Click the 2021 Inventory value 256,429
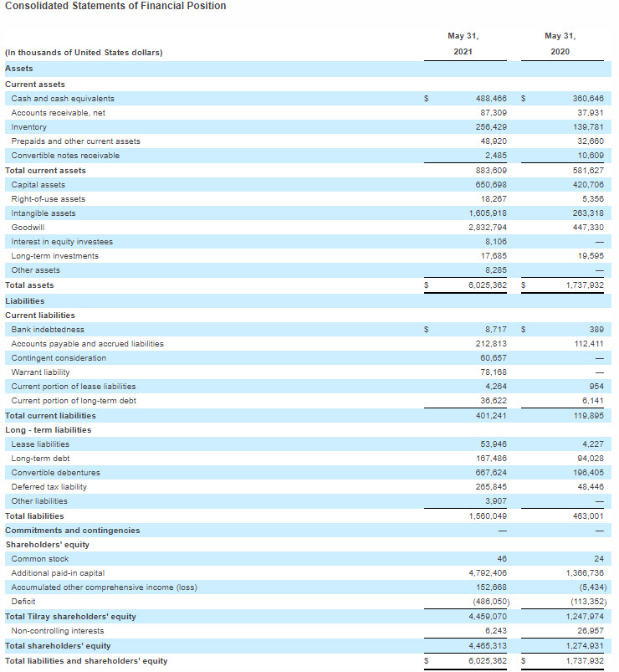This screenshot has height=672, width=619. (x=490, y=127)
